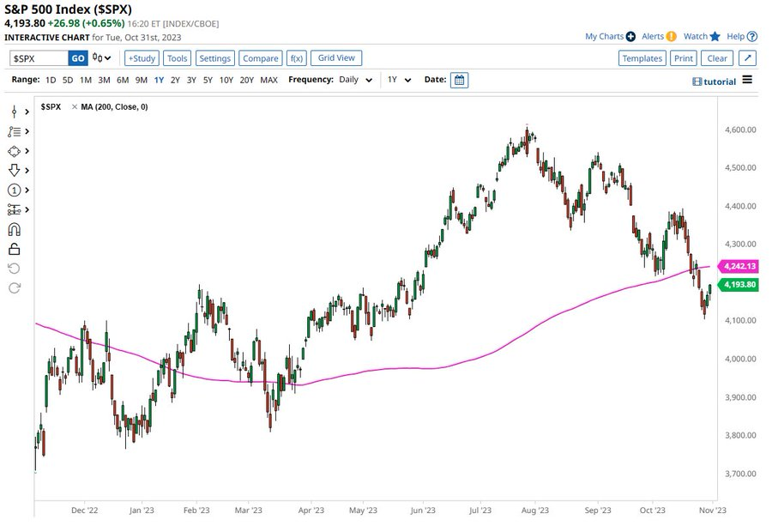Select the ellipse shape drawing tool
Viewport: 772px width, 532px height.
click(x=14, y=151)
